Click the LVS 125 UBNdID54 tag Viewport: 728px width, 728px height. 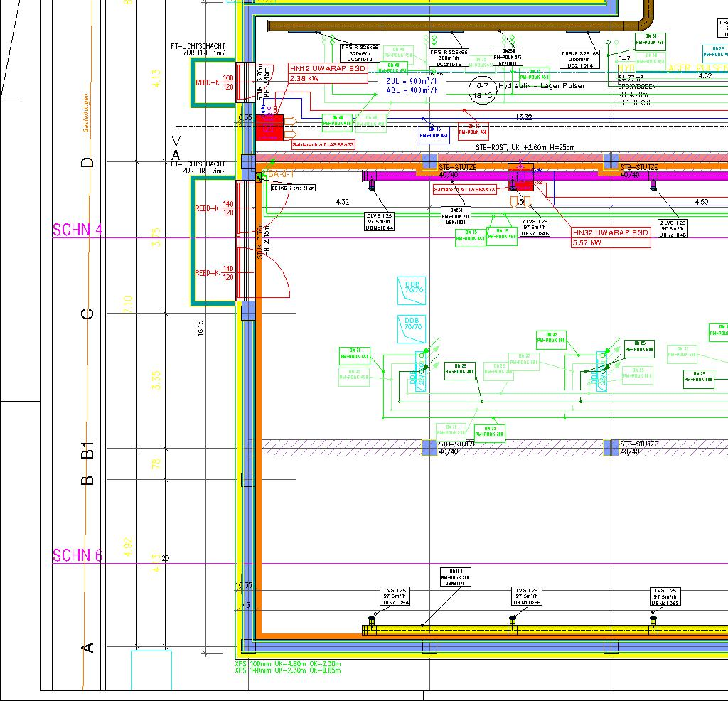click(x=395, y=596)
